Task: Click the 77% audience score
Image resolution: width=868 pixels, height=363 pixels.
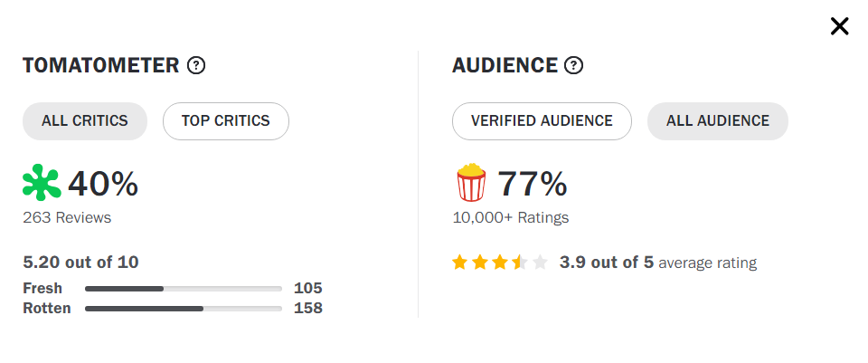Action: coord(533,184)
